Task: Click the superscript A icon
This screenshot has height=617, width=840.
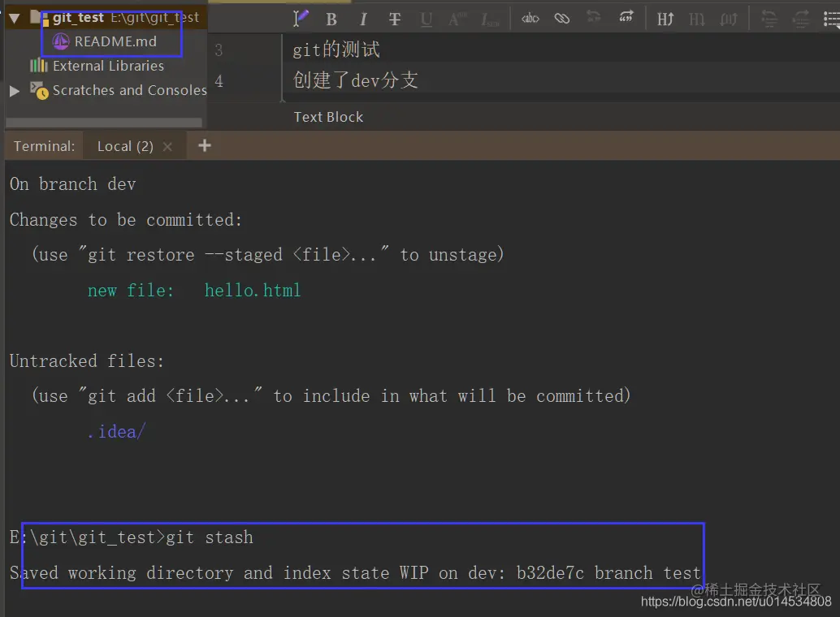Action: [457, 19]
